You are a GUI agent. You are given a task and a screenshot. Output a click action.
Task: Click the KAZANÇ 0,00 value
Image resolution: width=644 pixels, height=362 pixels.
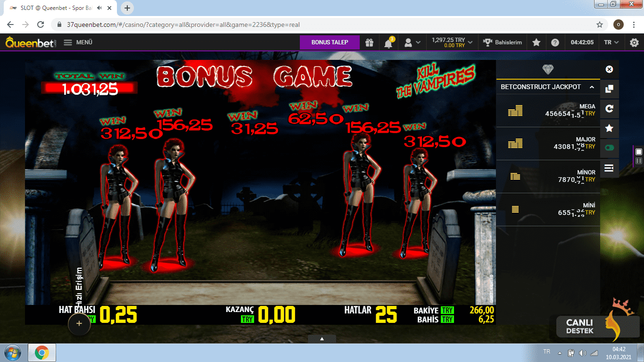click(277, 315)
